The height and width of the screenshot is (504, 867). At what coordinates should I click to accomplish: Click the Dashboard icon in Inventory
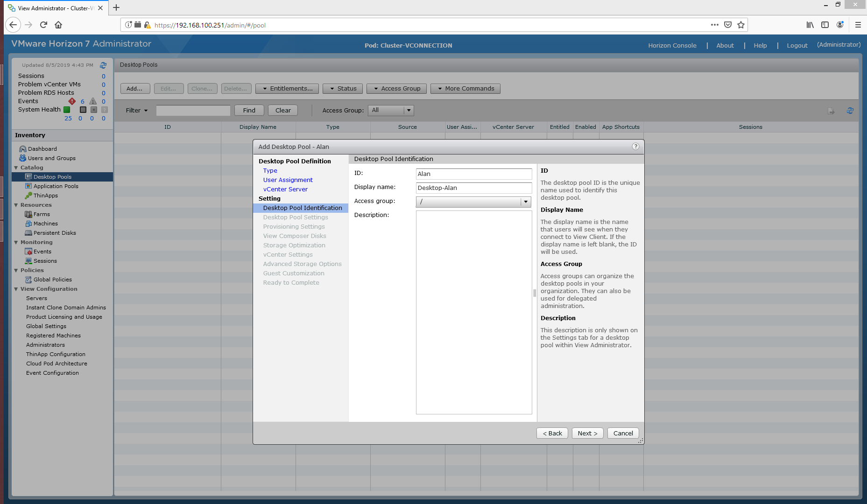[x=22, y=149]
